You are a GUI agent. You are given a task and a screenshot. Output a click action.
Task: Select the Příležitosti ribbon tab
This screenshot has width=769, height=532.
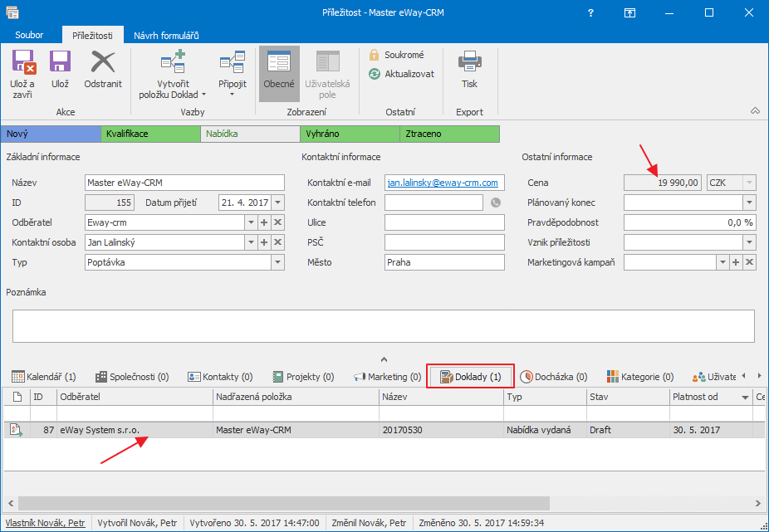[93, 36]
